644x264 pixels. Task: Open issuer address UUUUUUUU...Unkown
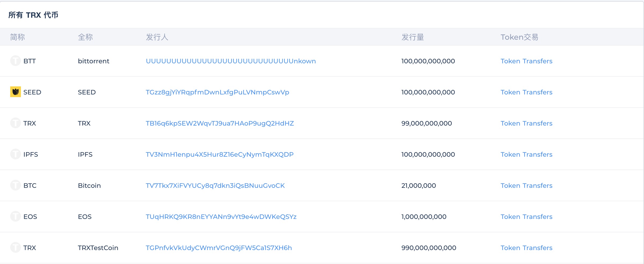coord(231,61)
